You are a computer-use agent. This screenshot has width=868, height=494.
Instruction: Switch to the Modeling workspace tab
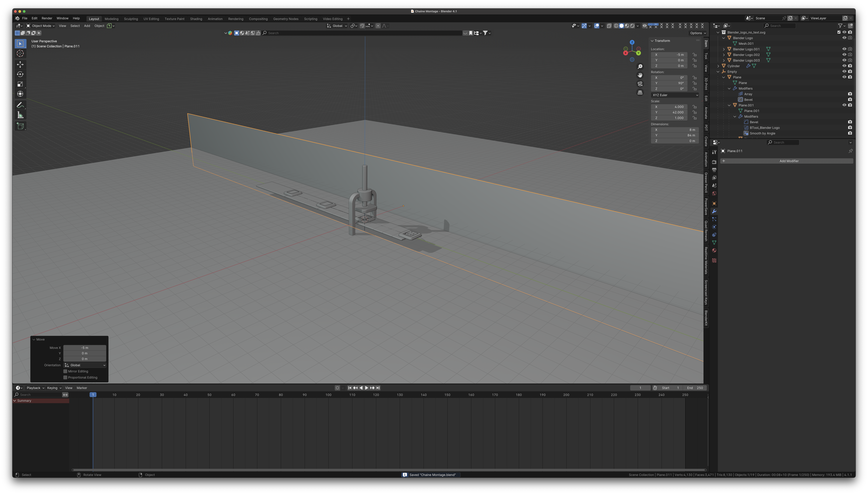tap(111, 19)
